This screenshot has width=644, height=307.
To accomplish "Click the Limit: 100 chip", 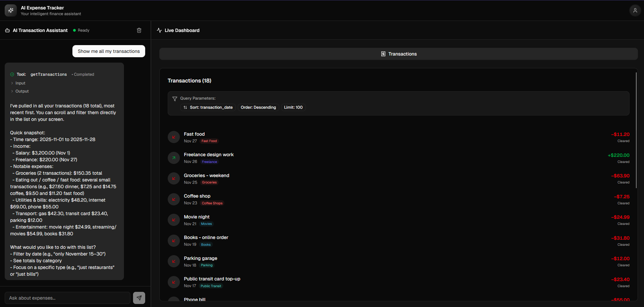I will tap(293, 107).
